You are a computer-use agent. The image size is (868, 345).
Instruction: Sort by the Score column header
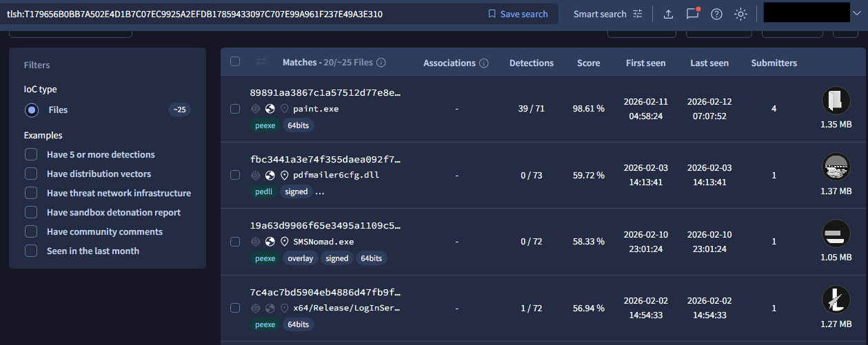(589, 63)
